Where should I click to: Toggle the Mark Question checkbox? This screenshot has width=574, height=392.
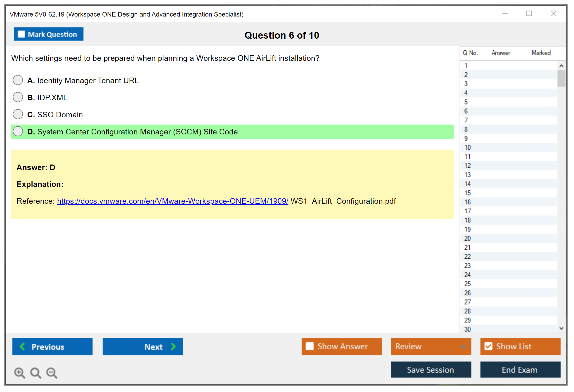[21, 34]
